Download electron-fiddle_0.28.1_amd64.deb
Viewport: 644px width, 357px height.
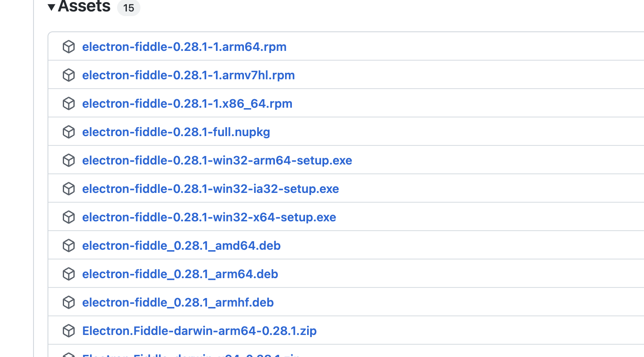(x=181, y=245)
